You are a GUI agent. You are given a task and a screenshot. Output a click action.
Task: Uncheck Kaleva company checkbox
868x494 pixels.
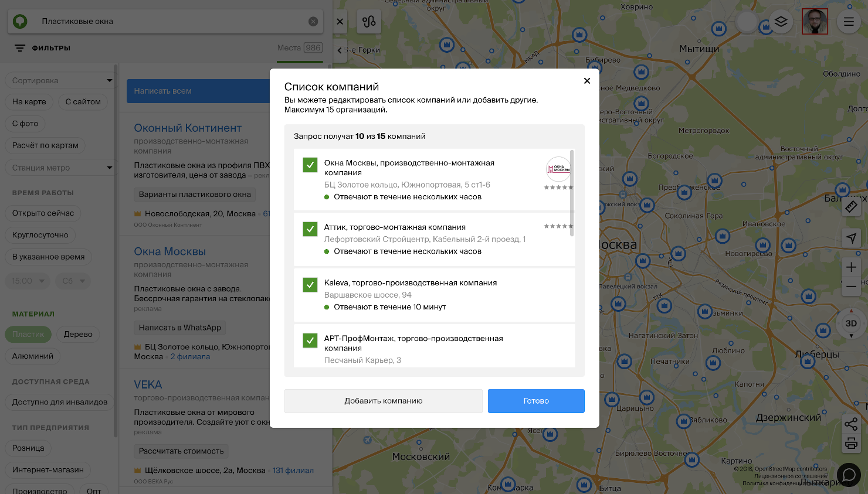[310, 284]
